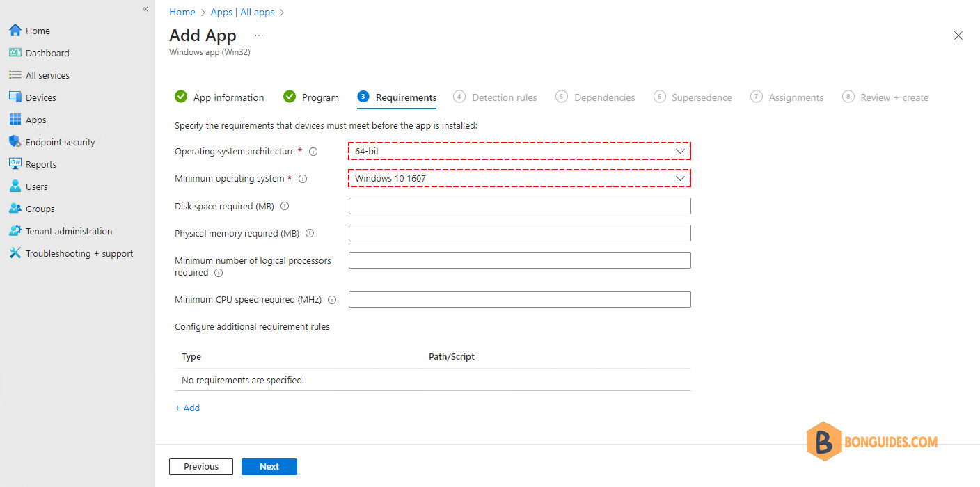Click the Path/Script column header
Viewport: 980px width, 487px height.
452,356
